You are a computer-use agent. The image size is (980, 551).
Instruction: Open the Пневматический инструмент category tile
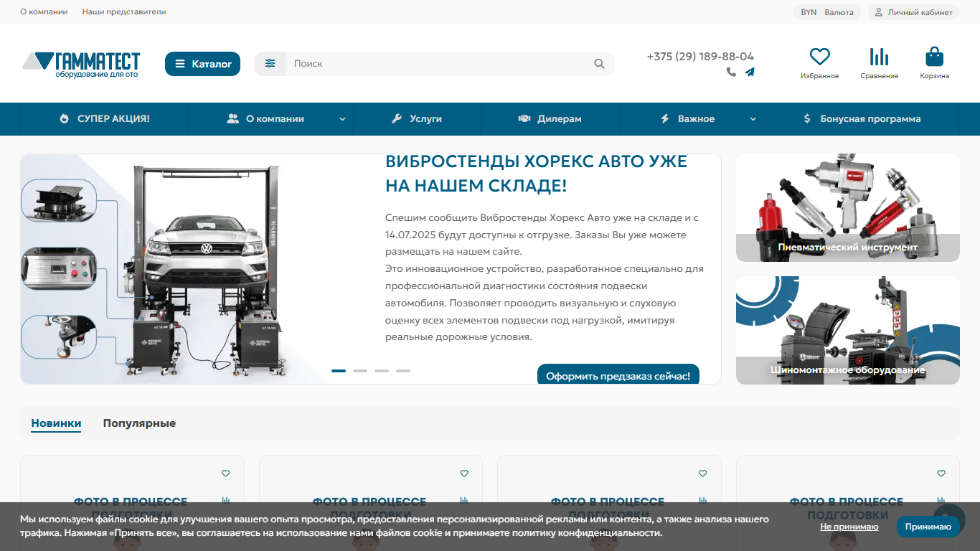pyautogui.click(x=848, y=207)
